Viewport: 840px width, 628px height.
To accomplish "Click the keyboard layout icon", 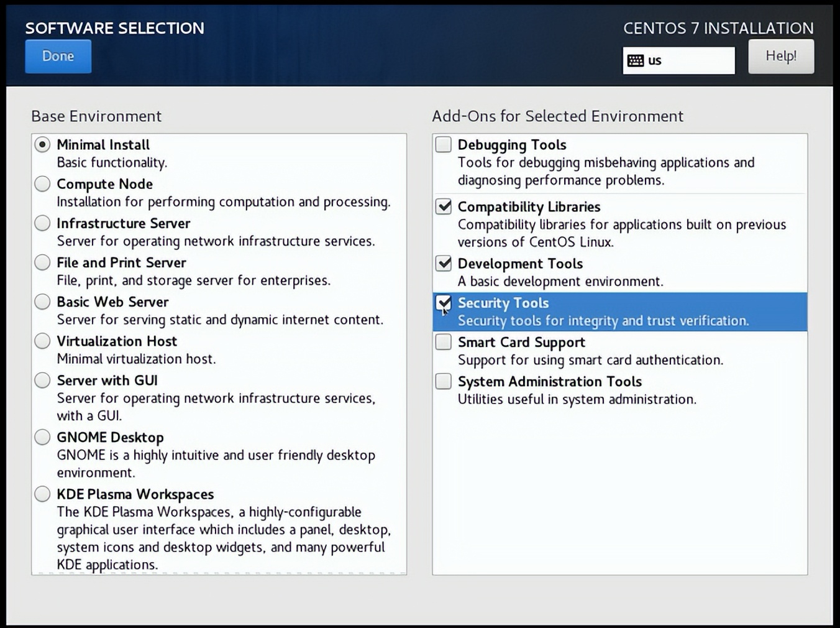I will point(636,60).
